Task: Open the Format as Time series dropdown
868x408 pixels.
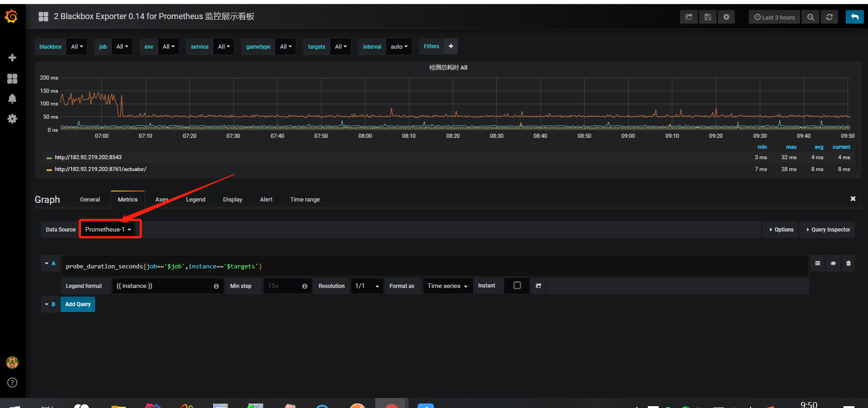Action: coord(448,286)
